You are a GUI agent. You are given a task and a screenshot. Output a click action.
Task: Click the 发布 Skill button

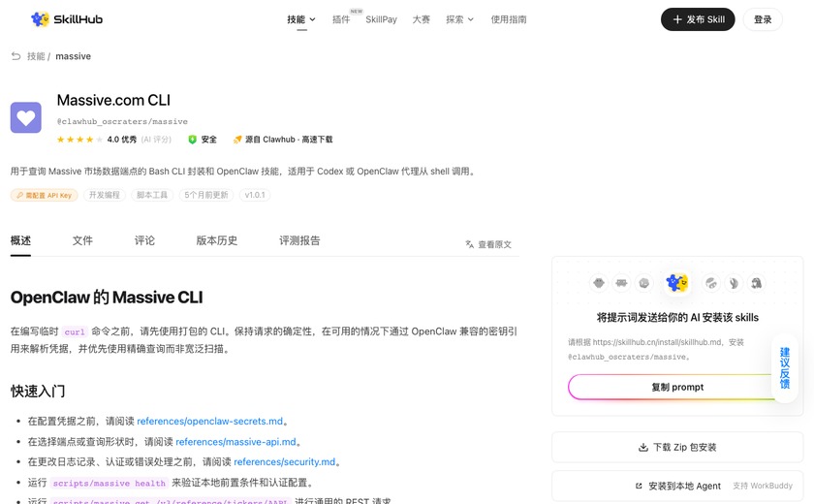coord(698,19)
